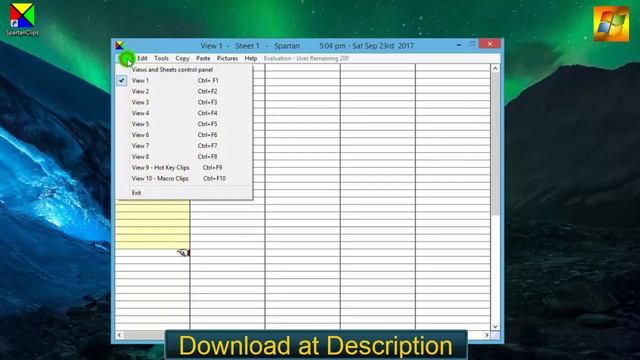Open the Help menu
The width and height of the screenshot is (640, 360).
[x=251, y=58]
